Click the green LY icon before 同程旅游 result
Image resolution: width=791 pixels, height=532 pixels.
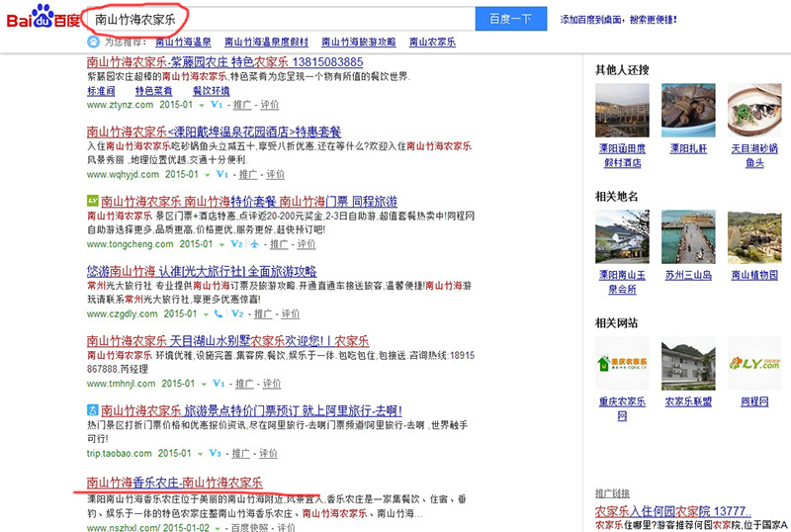(92, 201)
